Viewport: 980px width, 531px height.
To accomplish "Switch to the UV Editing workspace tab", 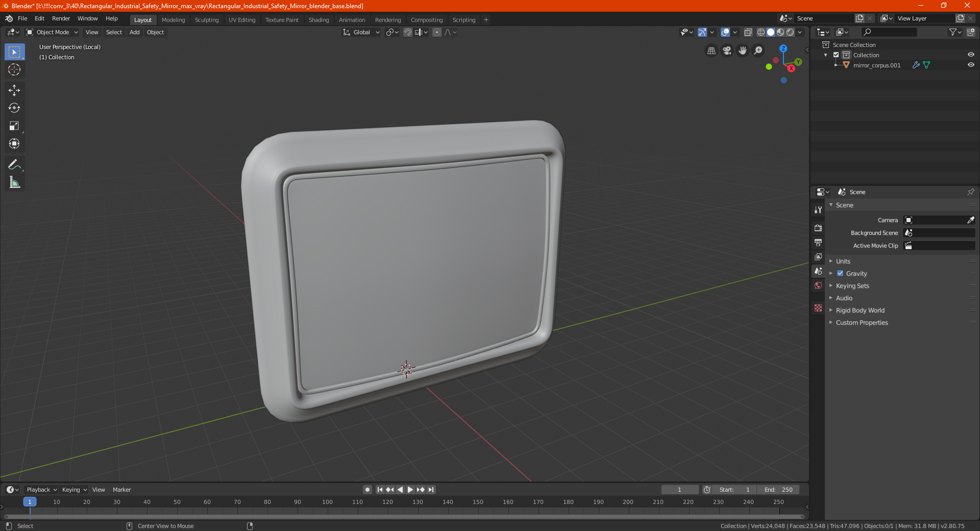I will [242, 20].
